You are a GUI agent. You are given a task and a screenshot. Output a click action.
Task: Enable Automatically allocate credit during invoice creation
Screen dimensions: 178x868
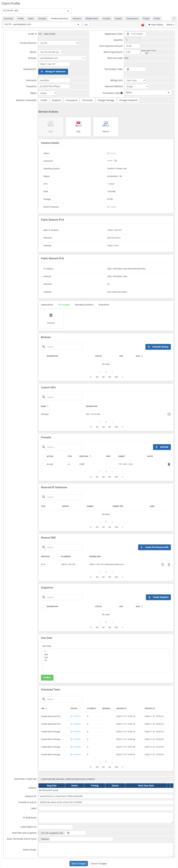click(39, 779)
